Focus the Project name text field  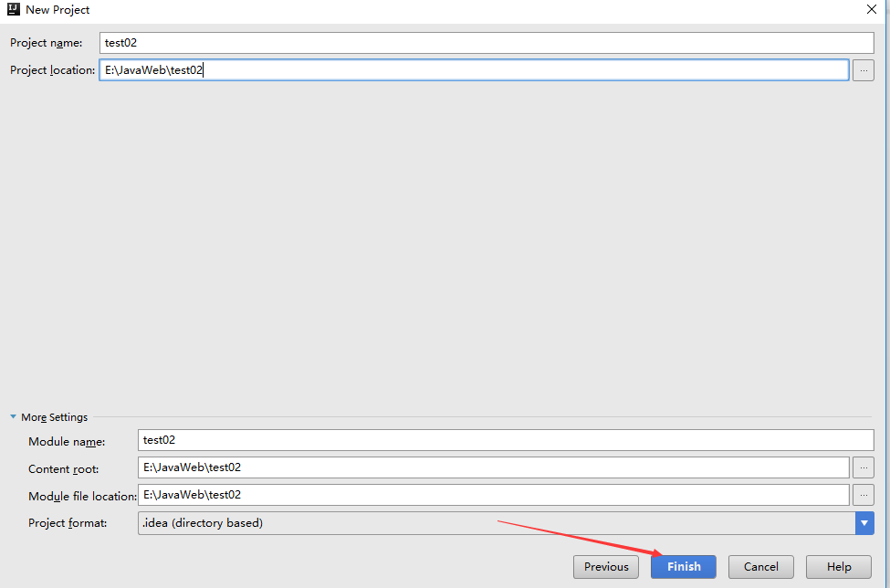pos(487,43)
